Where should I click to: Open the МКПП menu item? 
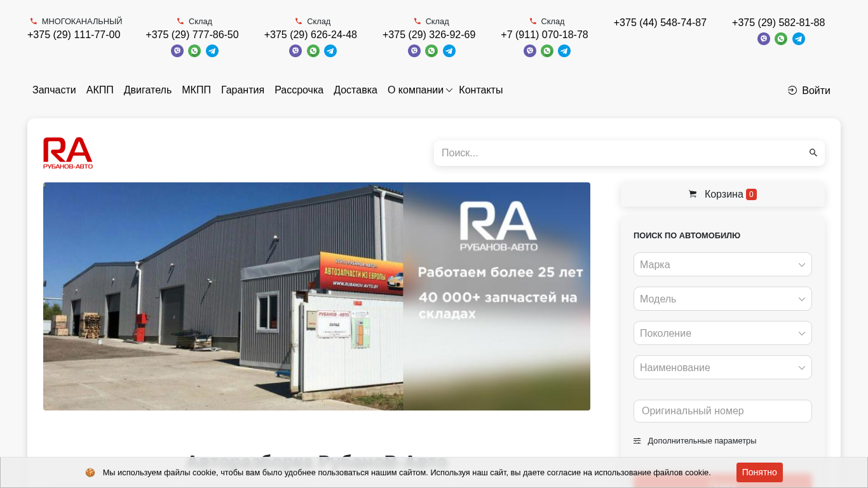pos(196,90)
